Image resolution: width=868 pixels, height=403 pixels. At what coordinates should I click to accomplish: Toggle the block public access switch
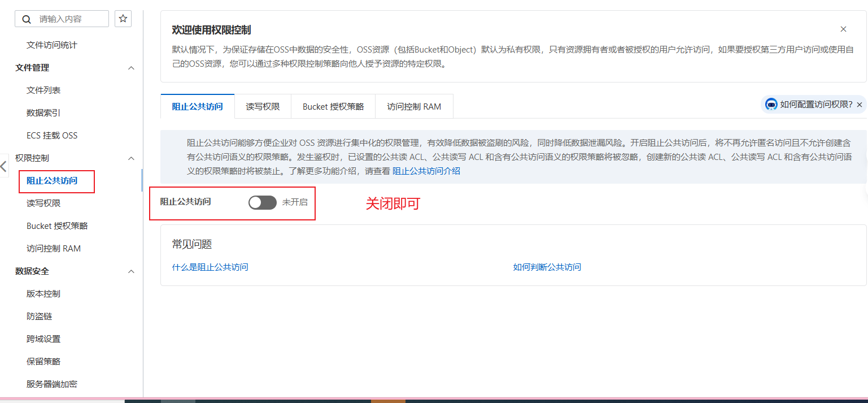[263, 202]
